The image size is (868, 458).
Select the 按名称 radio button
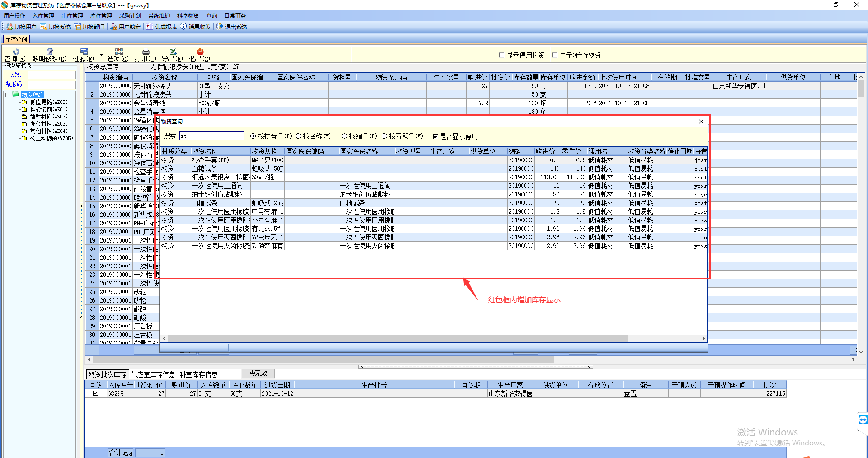pos(298,136)
